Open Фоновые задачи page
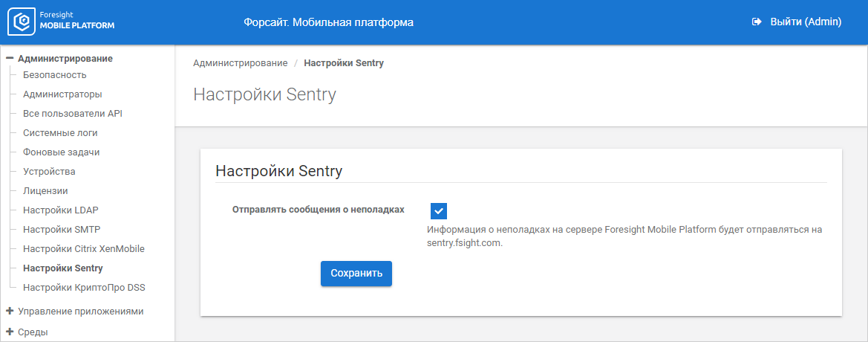Image resolution: width=868 pixels, height=342 pixels. point(61,152)
